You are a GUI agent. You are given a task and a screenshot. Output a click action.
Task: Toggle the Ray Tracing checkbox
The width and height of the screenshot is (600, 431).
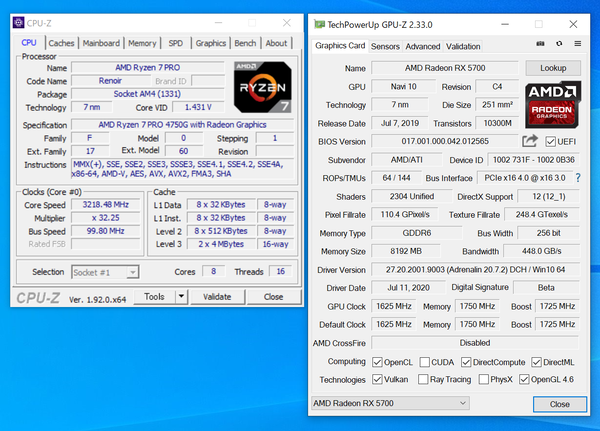(423, 379)
